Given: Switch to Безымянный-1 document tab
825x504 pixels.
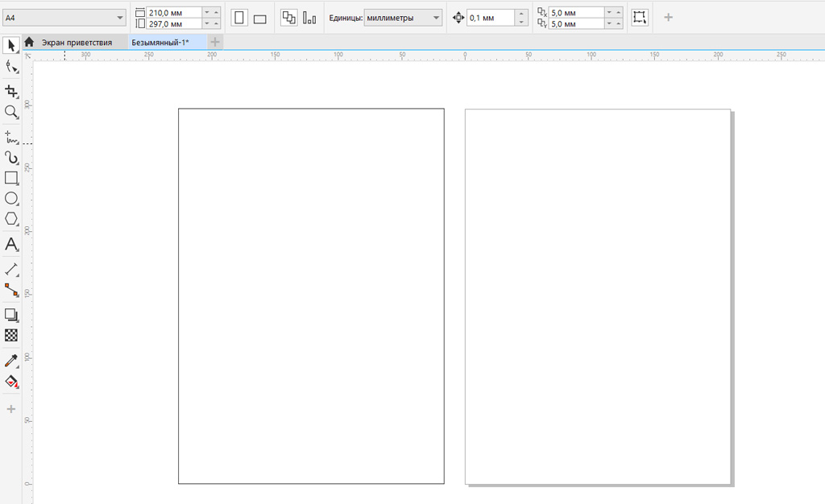Looking at the screenshot, I should (160, 42).
